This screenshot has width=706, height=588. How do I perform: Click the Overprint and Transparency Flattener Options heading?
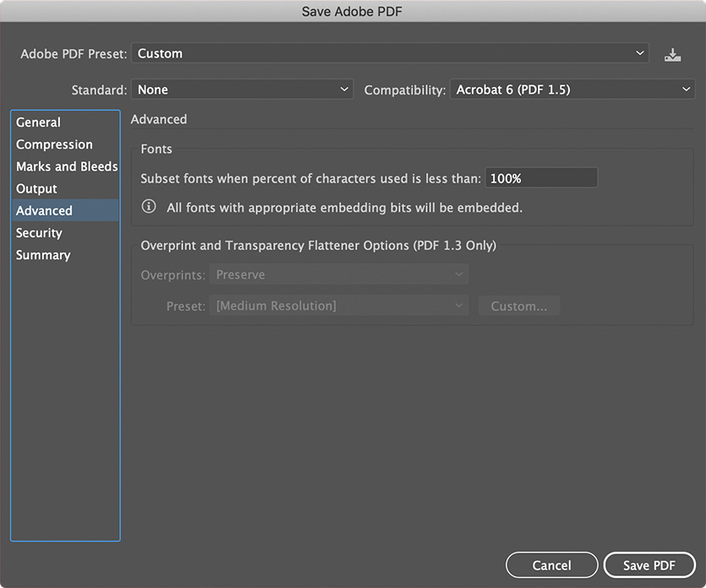tap(318, 246)
